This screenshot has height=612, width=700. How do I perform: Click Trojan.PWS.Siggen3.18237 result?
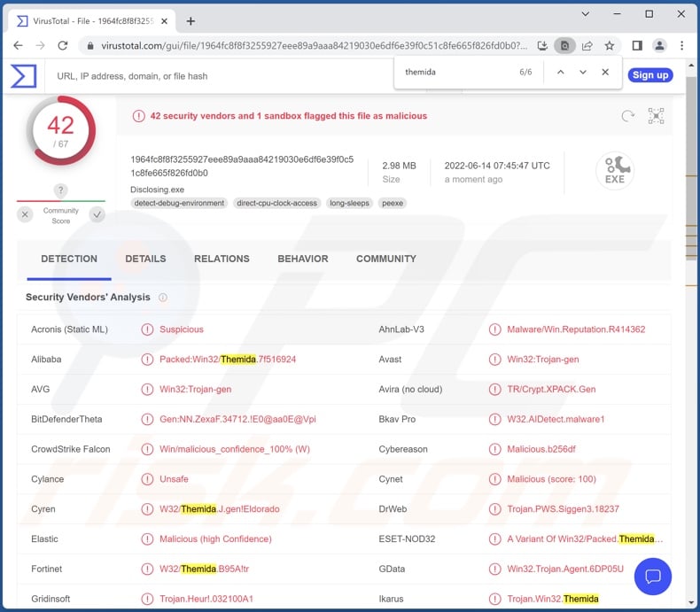tap(563, 509)
